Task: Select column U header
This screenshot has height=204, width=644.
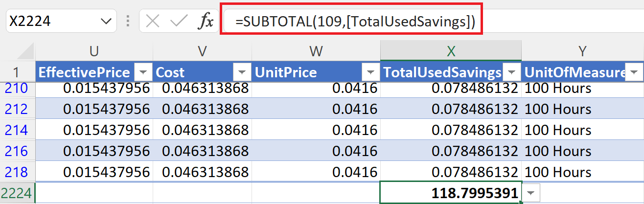Action: pyautogui.click(x=94, y=51)
